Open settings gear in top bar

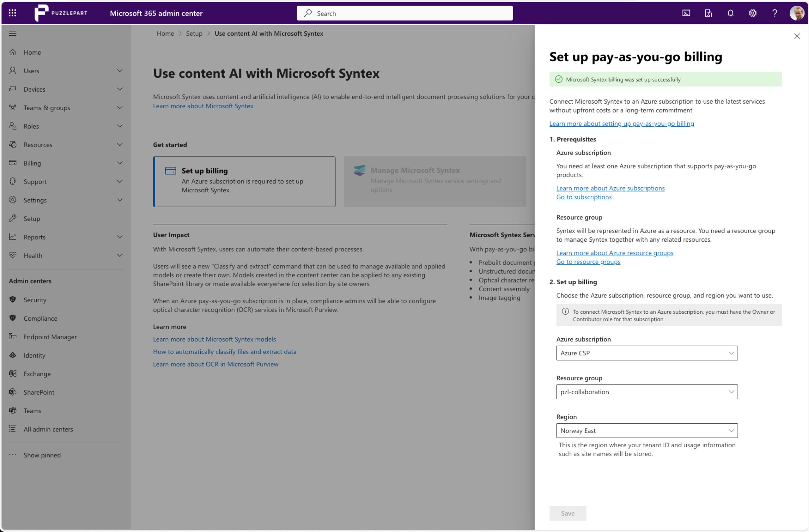752,13
